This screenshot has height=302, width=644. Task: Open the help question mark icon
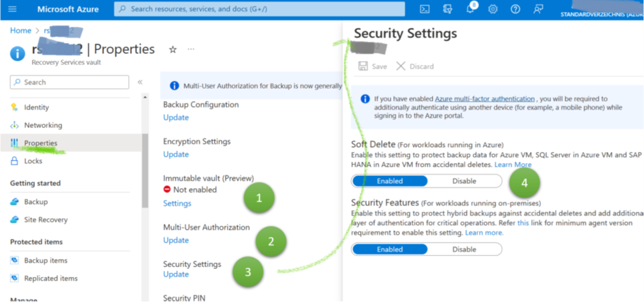pos(515,9)
